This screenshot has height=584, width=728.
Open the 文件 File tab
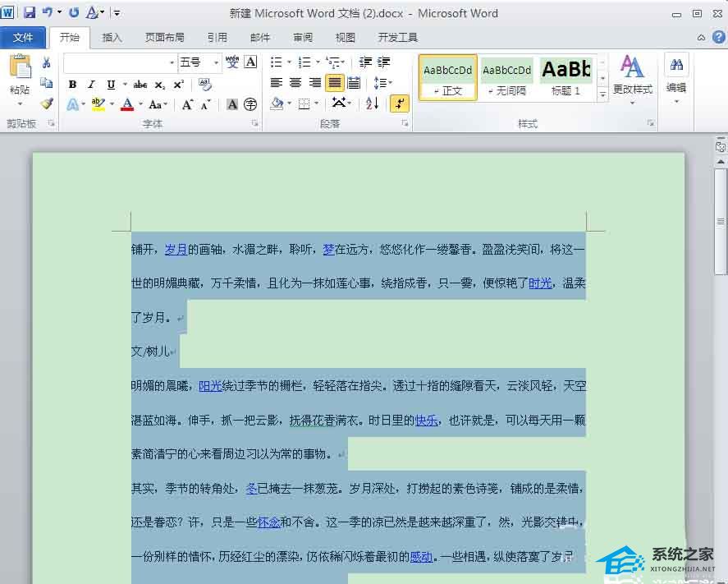point(23,38)
